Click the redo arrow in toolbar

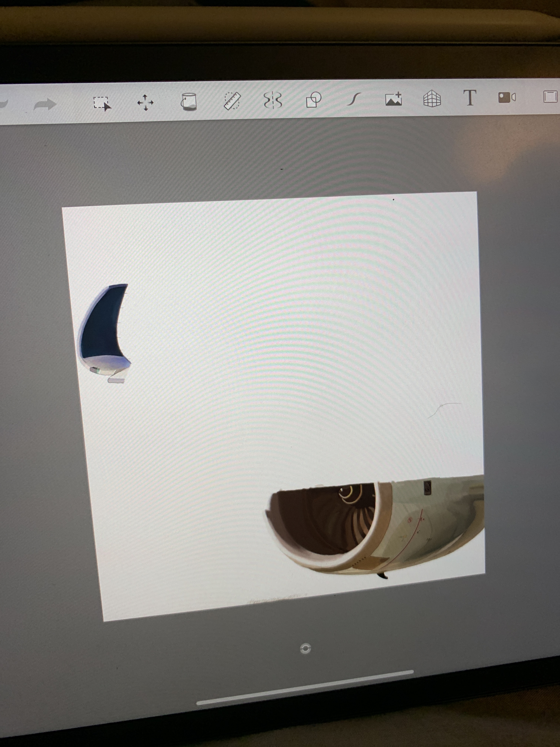[45, 104]
